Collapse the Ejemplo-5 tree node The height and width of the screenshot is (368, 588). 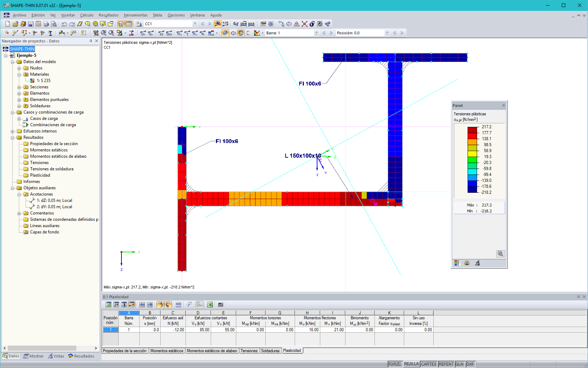(x=6, y=55)
